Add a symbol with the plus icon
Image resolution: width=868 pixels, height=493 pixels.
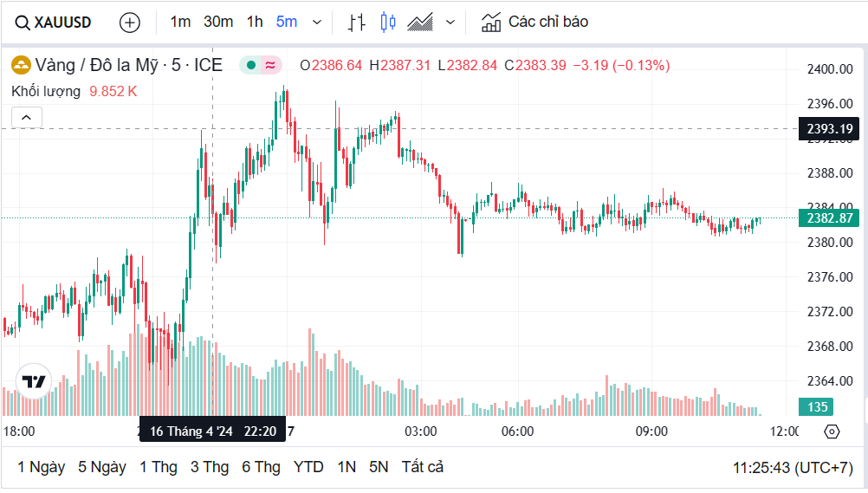129,23
